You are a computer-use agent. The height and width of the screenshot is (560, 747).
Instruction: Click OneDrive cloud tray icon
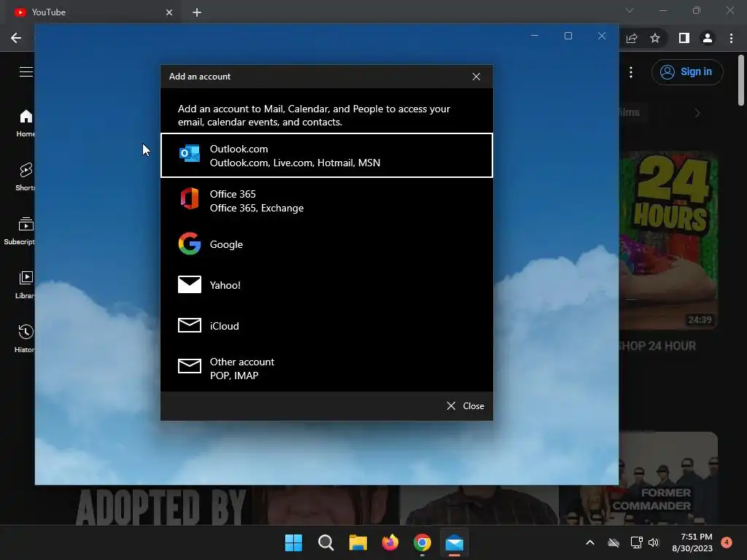point(614,542)
